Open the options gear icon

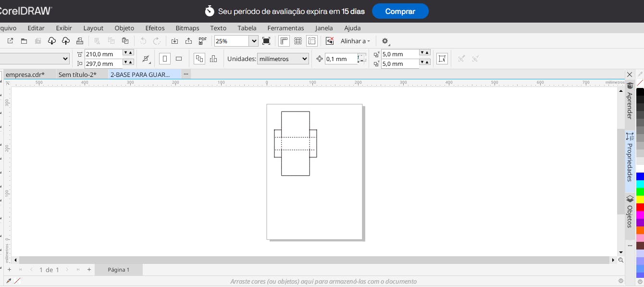click(x=384, y=41)
